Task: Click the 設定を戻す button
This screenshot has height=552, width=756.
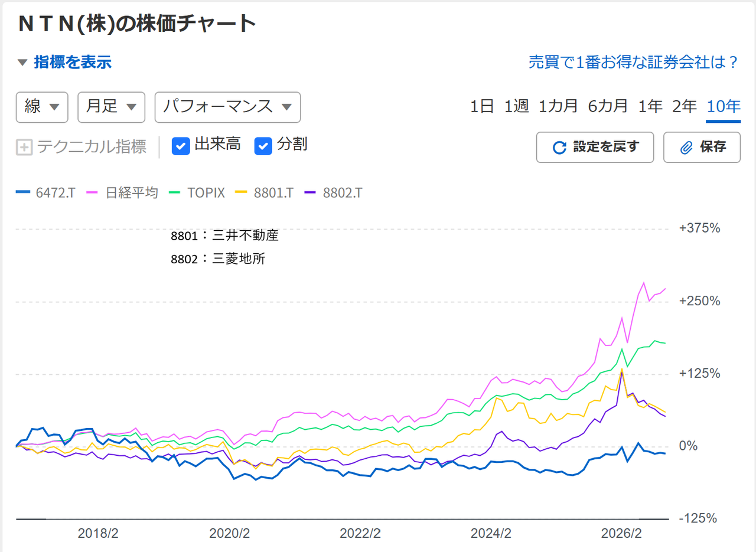Action: (595, 147)
